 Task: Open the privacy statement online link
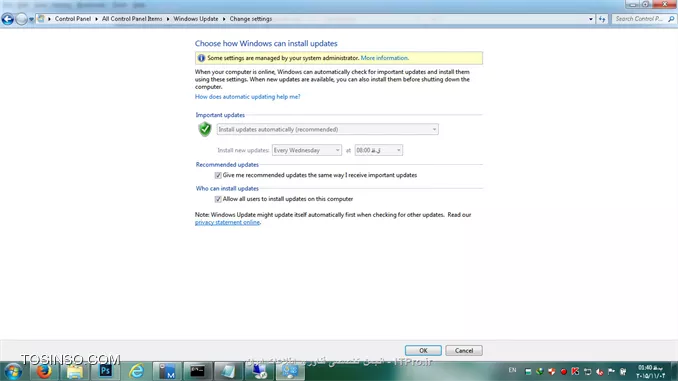pos(227,222)
